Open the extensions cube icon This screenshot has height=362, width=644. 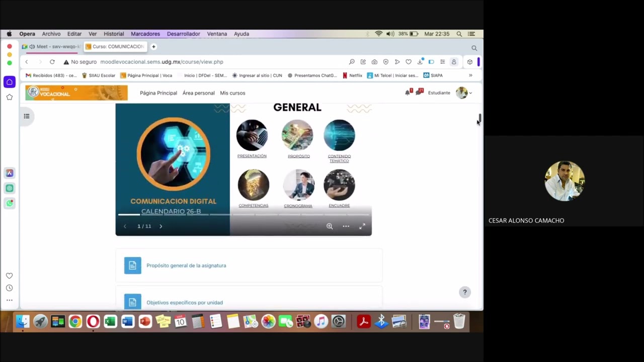470,62
